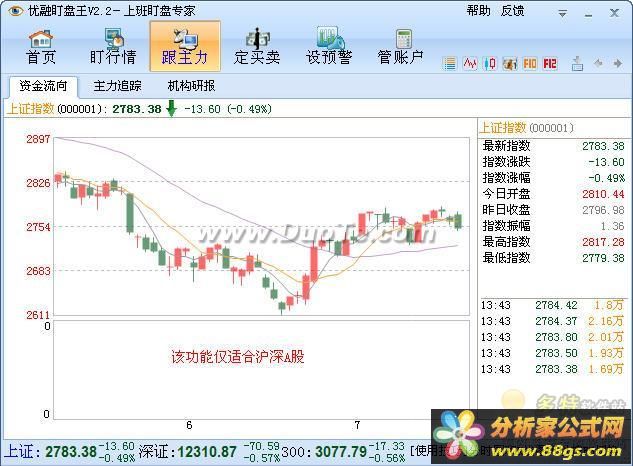This screenshot has width=633, height=466.
Task: Click the 指数涨幅 value -0.49%
Action: [606, 178]
